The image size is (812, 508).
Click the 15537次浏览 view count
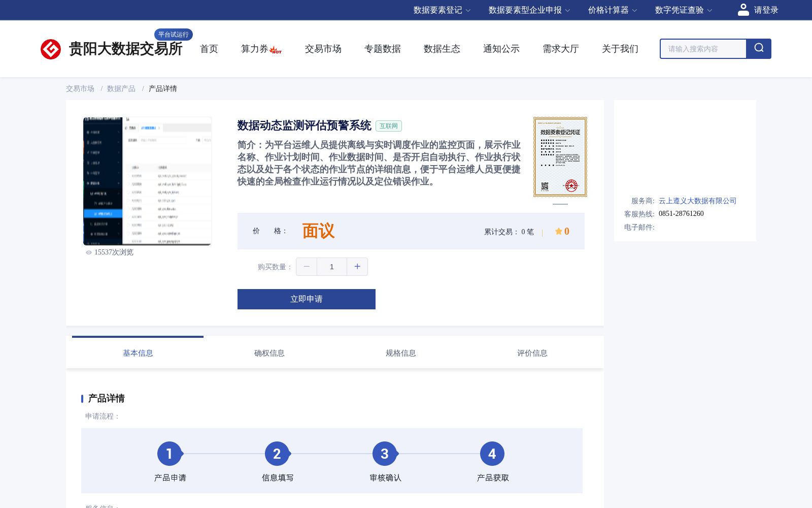coord(114,252)
